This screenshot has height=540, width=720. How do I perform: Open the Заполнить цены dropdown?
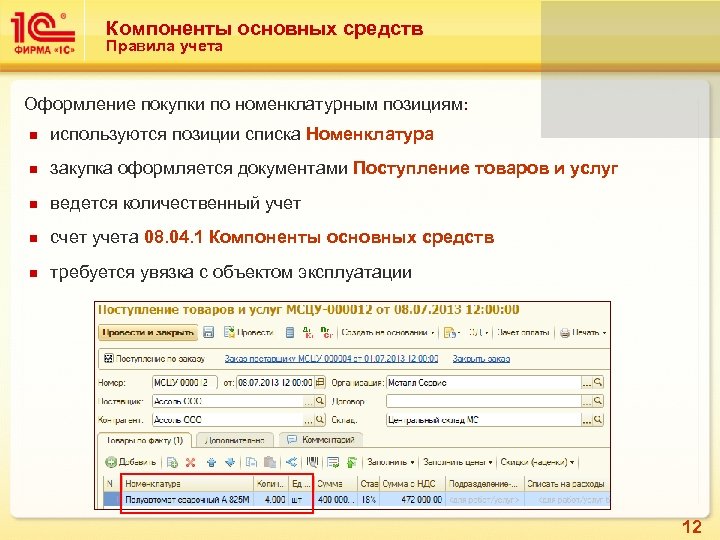[458, 462]
